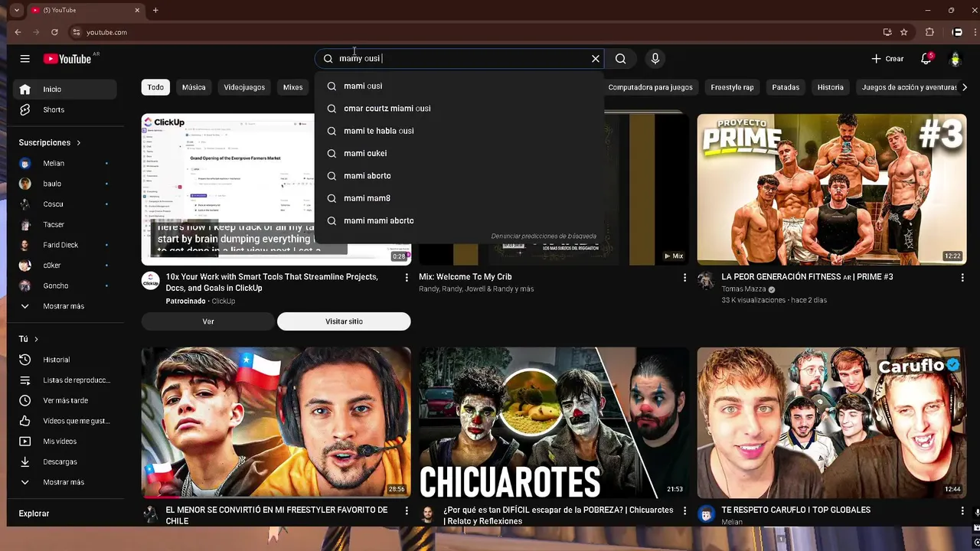Viewport: 980px width, 551px height.
Task: Open the Crear upload menu
Action: click(887, 59)
